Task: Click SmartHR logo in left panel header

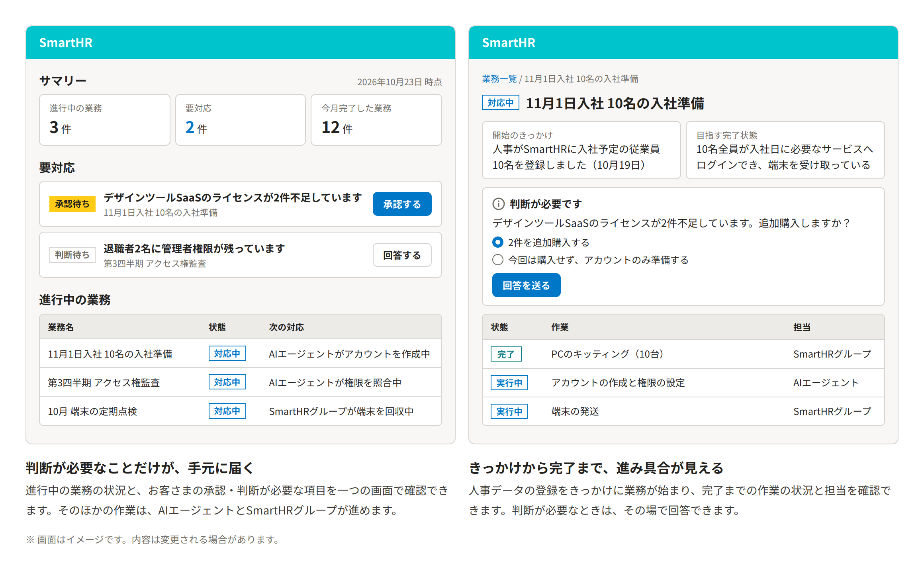Action: [x=66, y=43]
